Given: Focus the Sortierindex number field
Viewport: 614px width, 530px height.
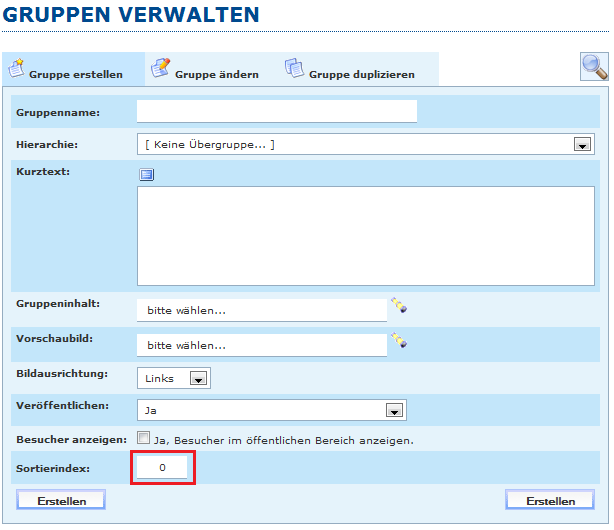Looking at the screenshot, I should pos(162,468).
